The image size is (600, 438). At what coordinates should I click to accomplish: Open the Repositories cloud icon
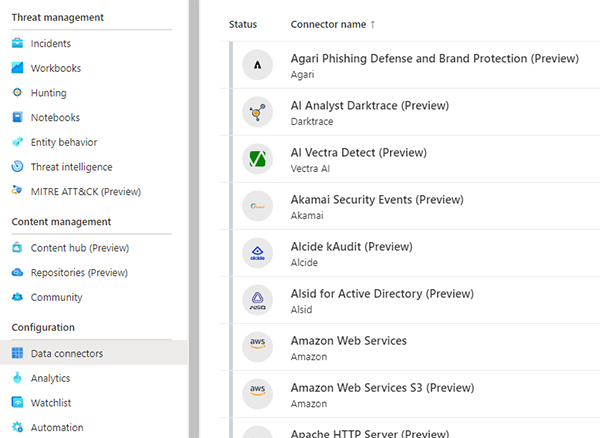click(x=17, y=272)
